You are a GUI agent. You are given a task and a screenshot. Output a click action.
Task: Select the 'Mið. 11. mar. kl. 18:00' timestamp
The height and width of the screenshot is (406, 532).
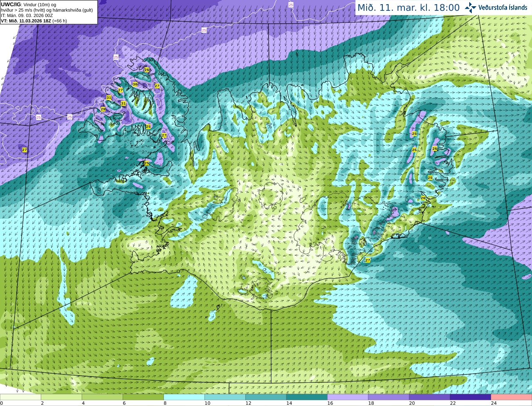409,7
